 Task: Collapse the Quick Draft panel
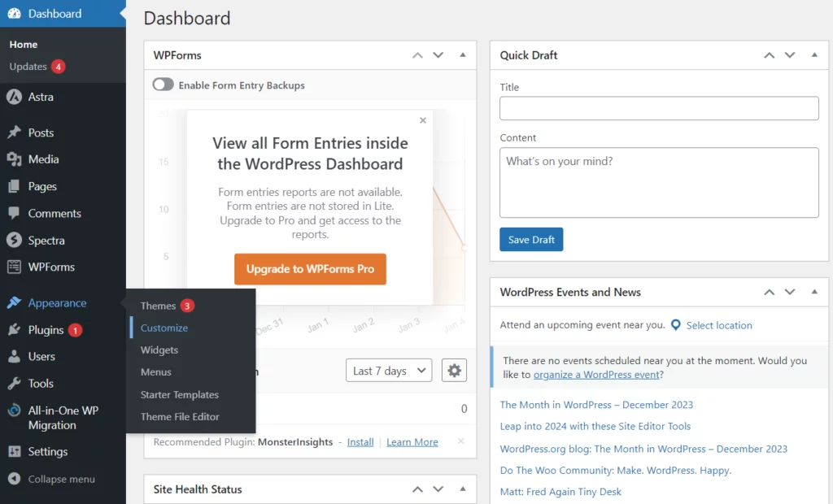coord(814,54)
